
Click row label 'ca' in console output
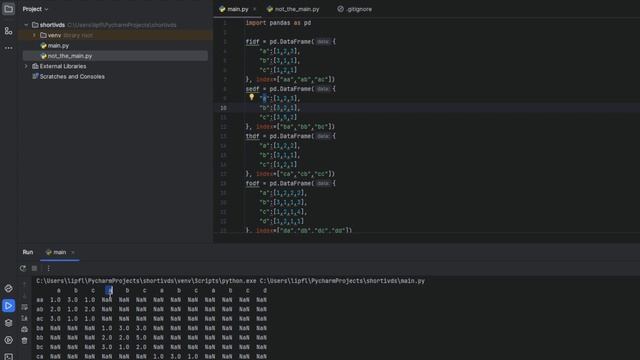pyautogui.click(x=40, y=356)
